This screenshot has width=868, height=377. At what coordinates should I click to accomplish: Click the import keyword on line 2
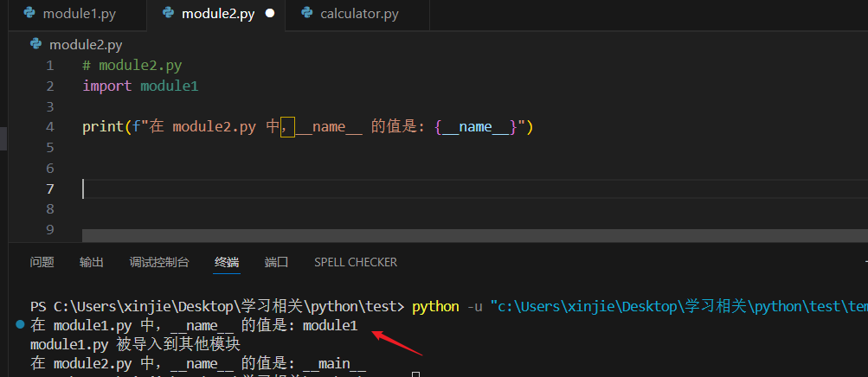coord(106,86)
